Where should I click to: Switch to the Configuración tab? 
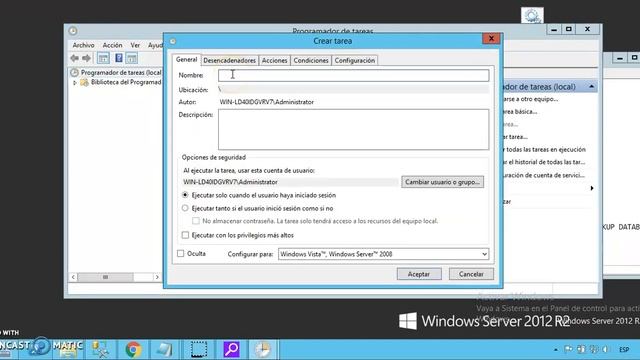(355, 60)
